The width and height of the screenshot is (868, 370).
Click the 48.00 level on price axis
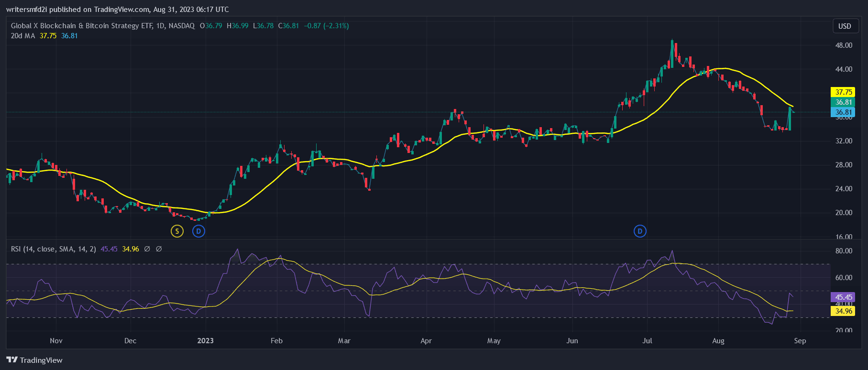click(844, 45)
